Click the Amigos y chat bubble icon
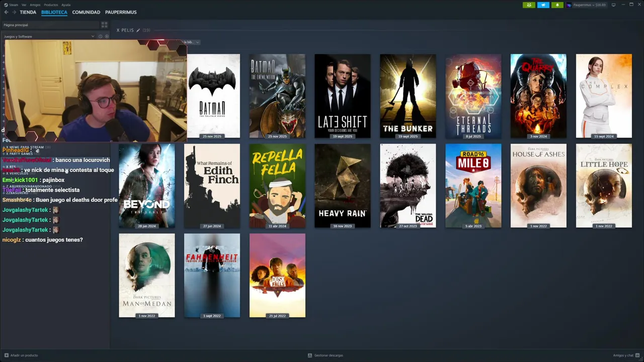The image size is (644, 362). (x=637, y=355)
